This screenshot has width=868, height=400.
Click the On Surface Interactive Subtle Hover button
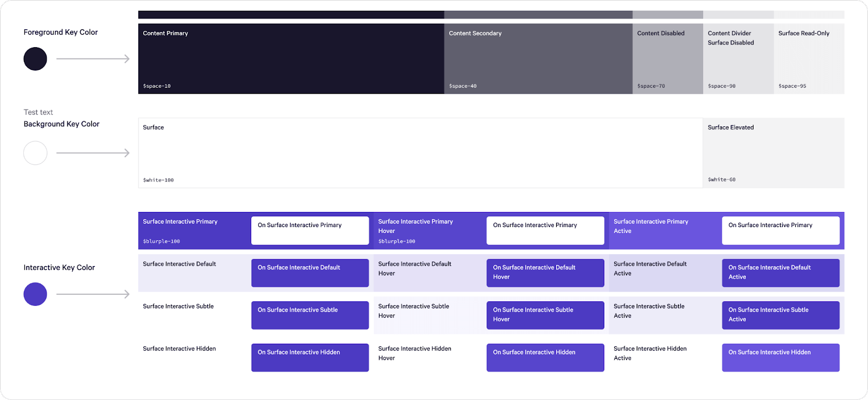point(545,315)
